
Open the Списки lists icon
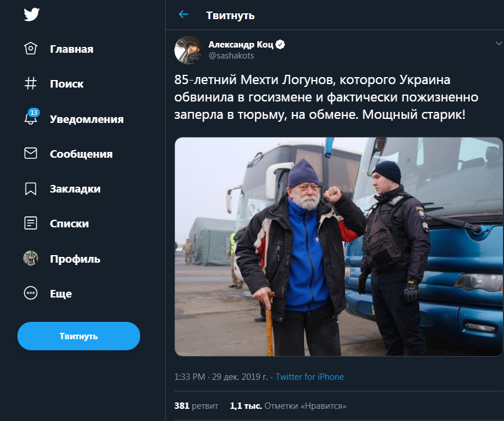click(31, 223)
